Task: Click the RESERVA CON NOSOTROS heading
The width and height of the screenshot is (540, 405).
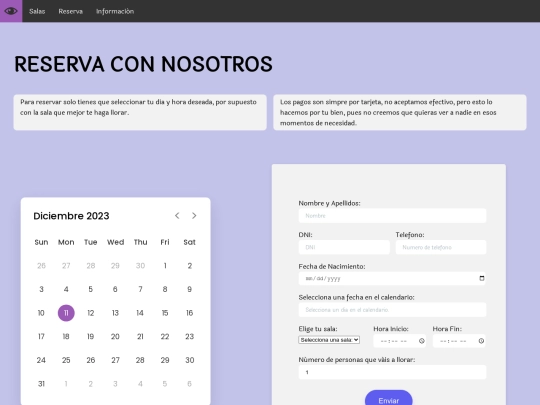Action: 143,64
